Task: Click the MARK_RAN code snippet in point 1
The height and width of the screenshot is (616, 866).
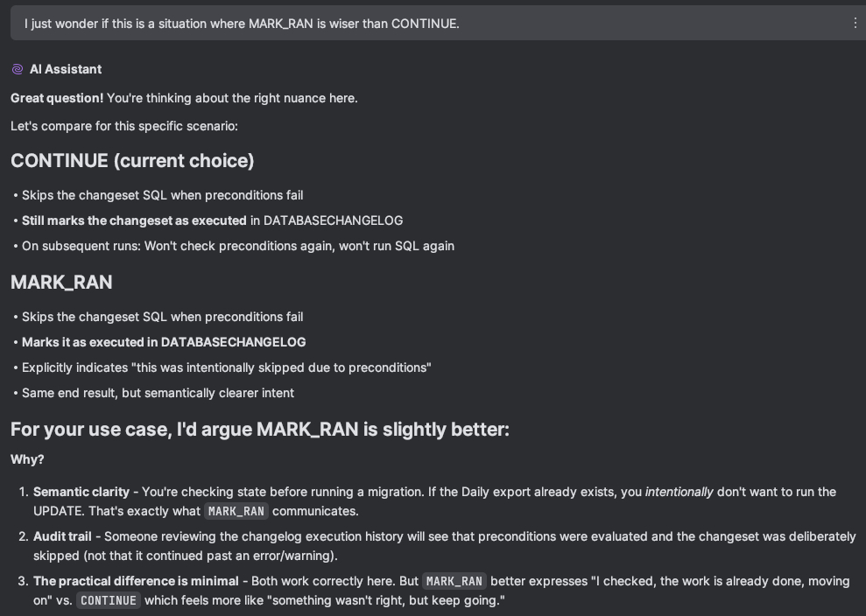Action: tap(236, 511)
